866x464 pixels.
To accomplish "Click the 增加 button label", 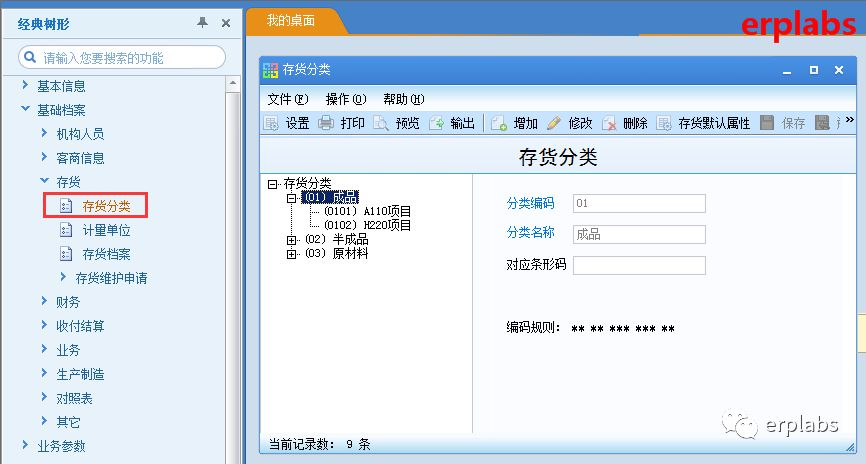I will coord(526,123).
